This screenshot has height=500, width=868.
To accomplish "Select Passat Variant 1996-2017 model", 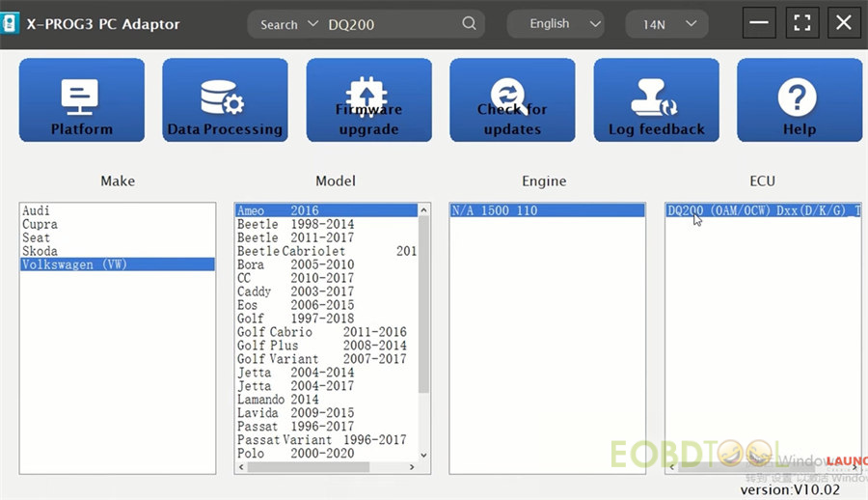I will click(326, 439).
